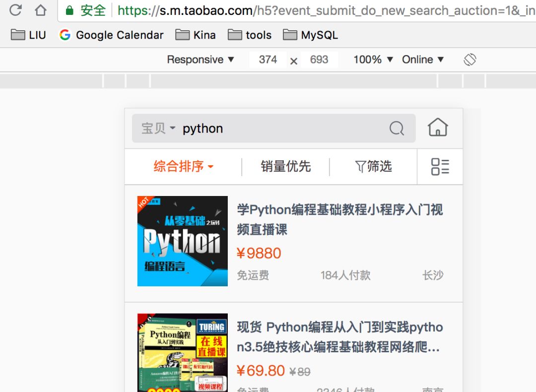
Task: Click the browser reload icon
Action: pyautogui.click(x=15, y=10)
